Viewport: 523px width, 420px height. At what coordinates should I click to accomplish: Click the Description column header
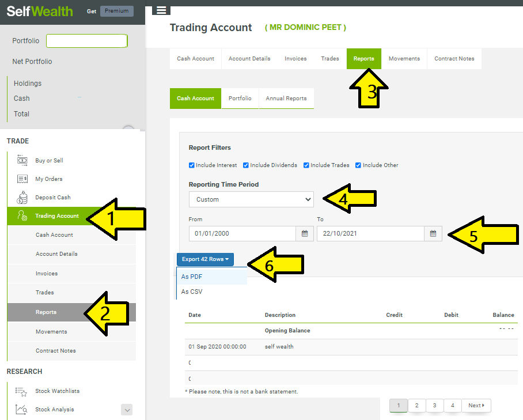(x=280, y=315)
